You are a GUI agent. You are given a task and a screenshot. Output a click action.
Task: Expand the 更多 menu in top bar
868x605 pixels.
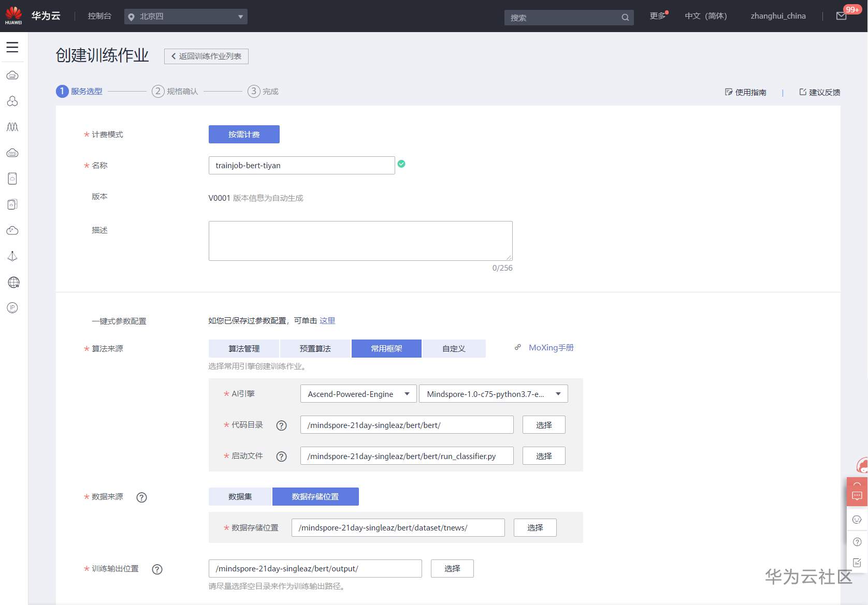pyautogui.click(x=658, y=16)
